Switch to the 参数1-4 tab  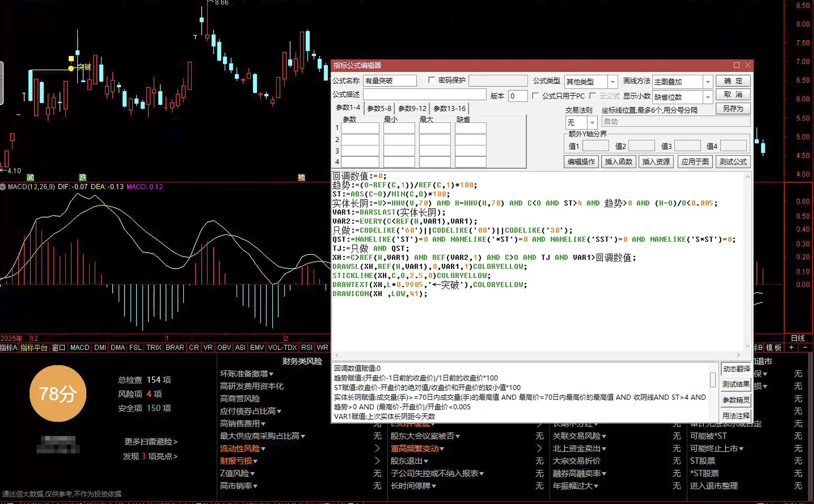tap(348, 107)
